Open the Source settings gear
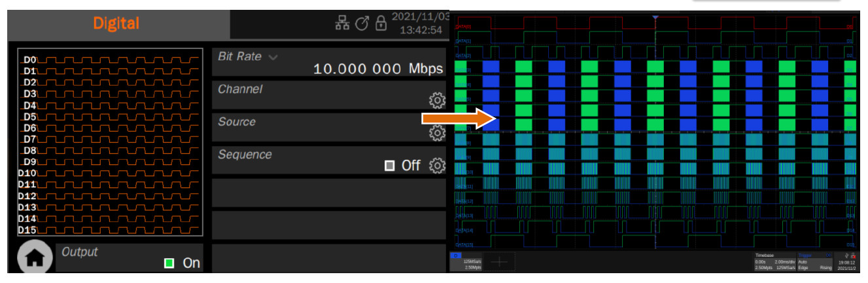The image size is (868, 283). [x=436, y=133]
